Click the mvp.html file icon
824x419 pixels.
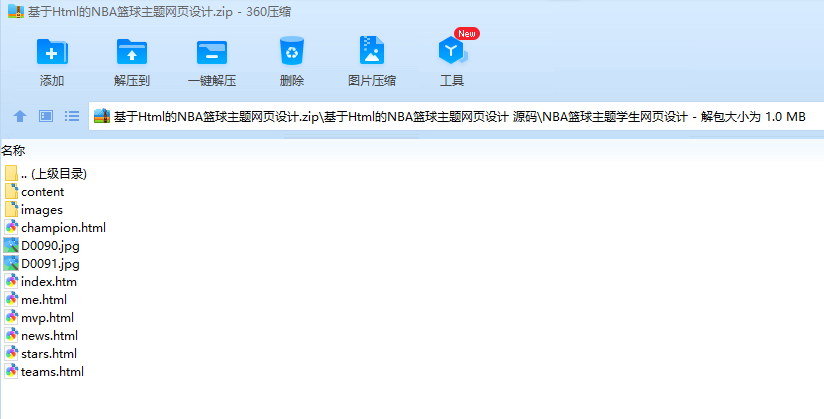(11, 317)
